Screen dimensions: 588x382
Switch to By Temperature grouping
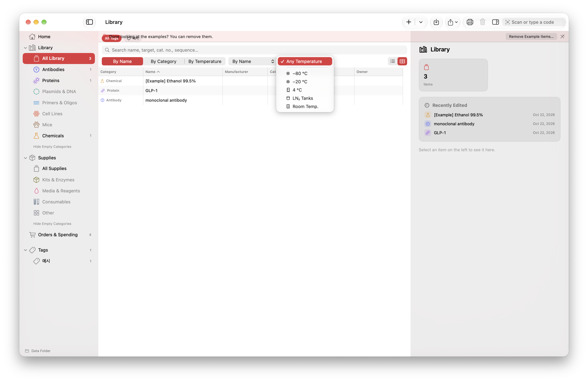[x=205, y=61]
